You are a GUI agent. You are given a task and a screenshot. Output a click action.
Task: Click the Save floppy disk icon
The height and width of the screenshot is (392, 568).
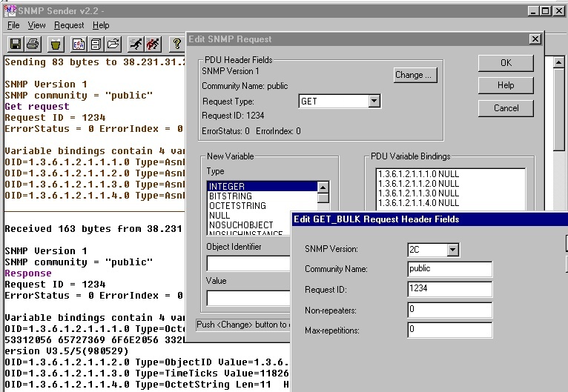[x=15, y=44]
